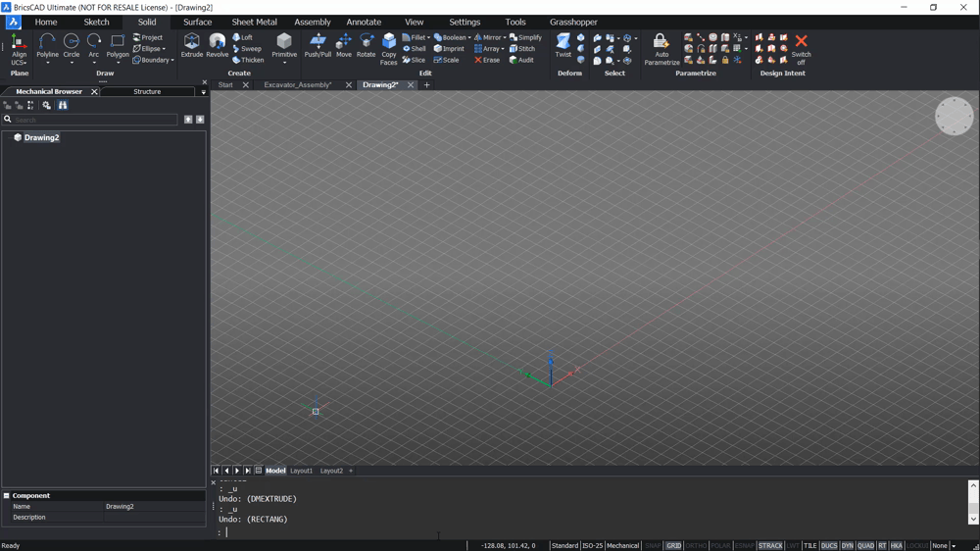
Task: Select the Twist deform tool
Action: point(563,46)
